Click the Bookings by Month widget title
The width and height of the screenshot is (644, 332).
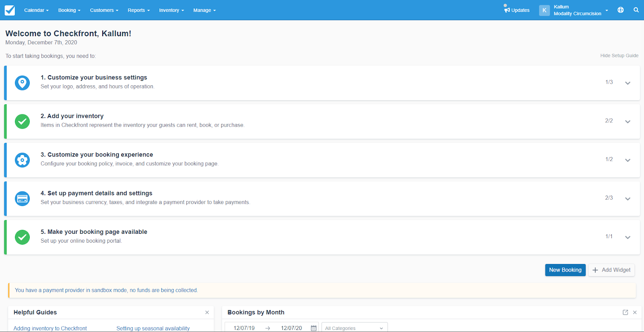pos(256,312)
